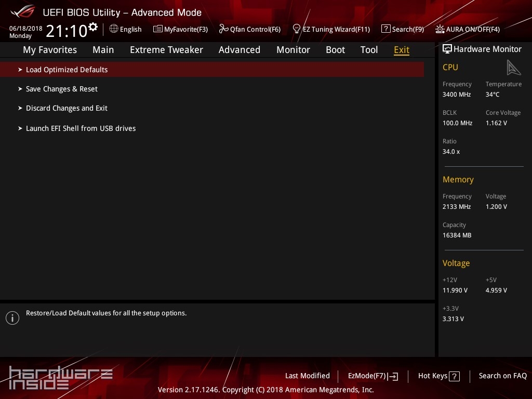Click the +3.3V reading 3.313 V
Viewport: 532px width, 399px height.
(x=453, y=319)
